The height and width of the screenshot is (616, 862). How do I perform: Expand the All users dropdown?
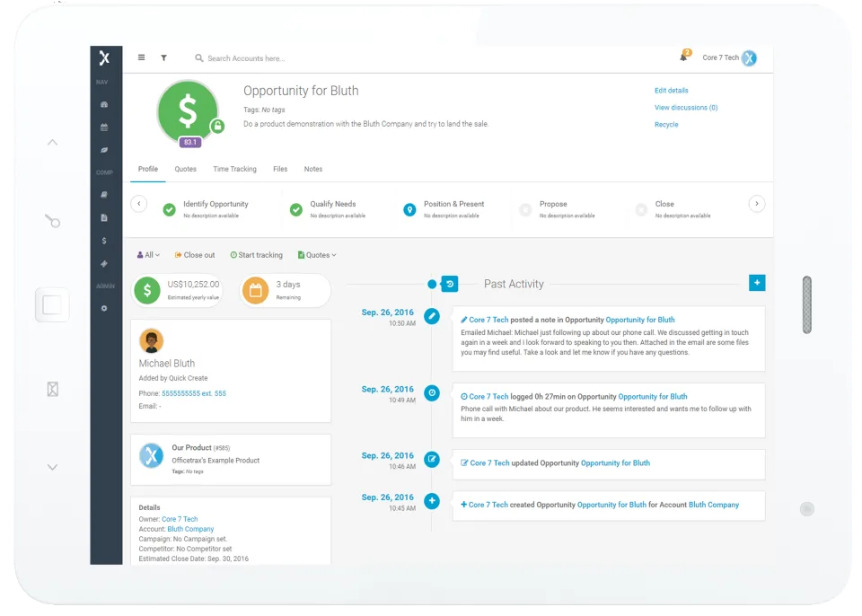pyautogui.click(x=148, y=255)
